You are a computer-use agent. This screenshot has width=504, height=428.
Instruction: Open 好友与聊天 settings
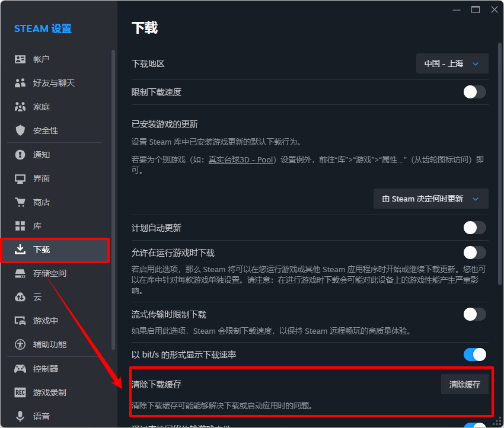[54, 83]
